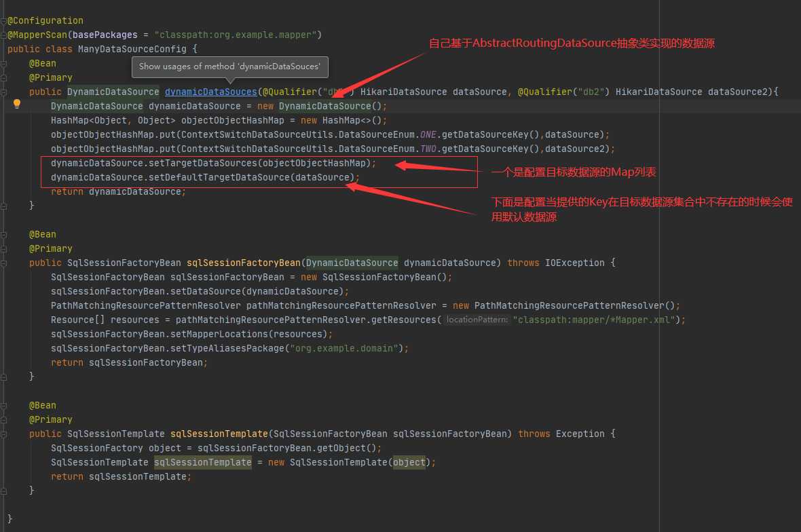Screen dimensions: 801x532
Task: Collapse the sqlSessionFactoryBean method fold marker
Action: click(x=3, y=263)
